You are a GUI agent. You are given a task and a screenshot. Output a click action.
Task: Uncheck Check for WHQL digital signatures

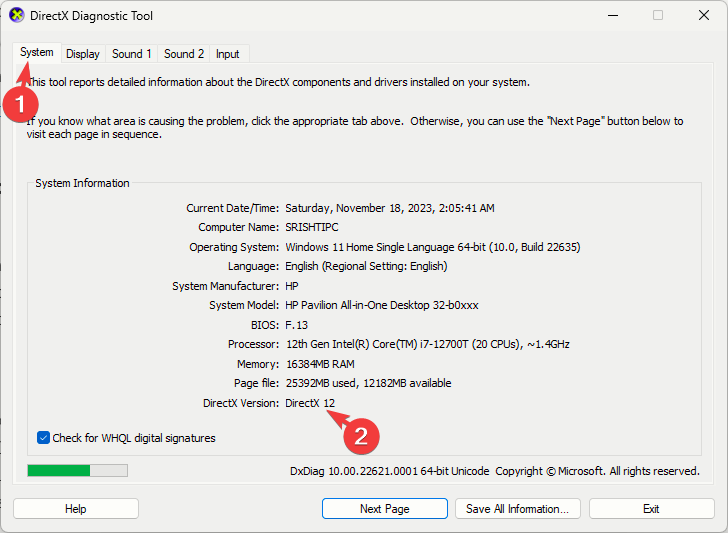point(43,437)
